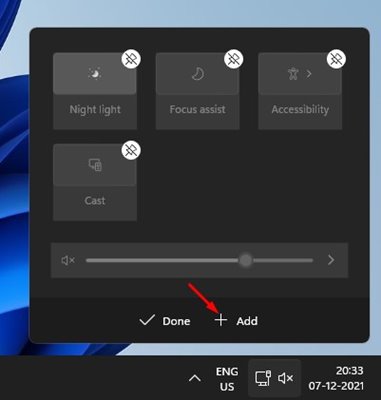The height and width of the screenshot is (400, 381).
Task: Expand Accessibility options chevron
Action: [309, 74]
